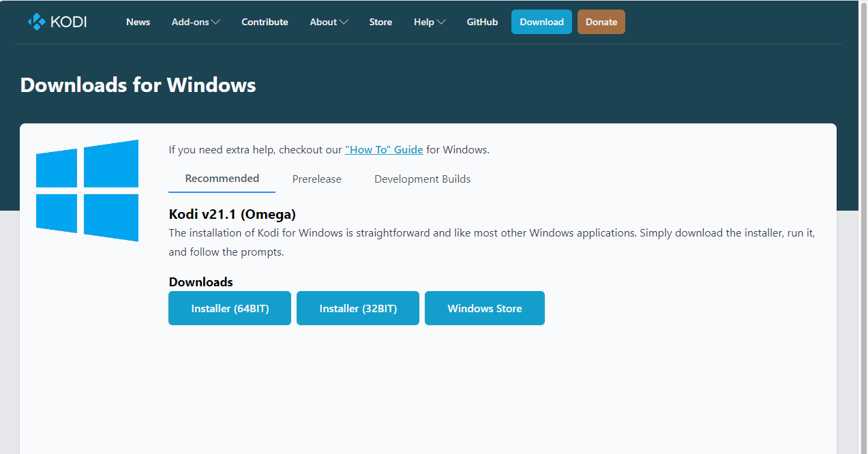Click the Downloads subheading above the installers
Image resolution: width=868 pixels, height=454 pixels.
point(201,282)
